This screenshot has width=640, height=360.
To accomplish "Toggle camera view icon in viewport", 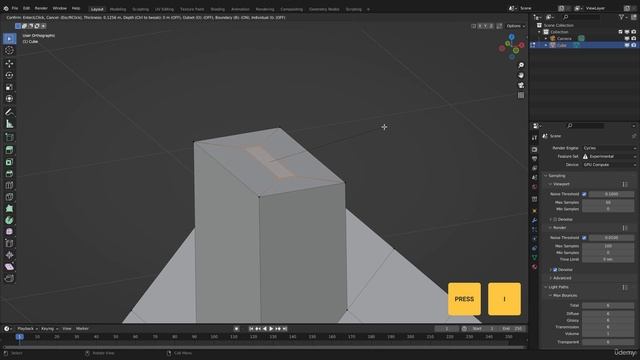I will point(521,85).
